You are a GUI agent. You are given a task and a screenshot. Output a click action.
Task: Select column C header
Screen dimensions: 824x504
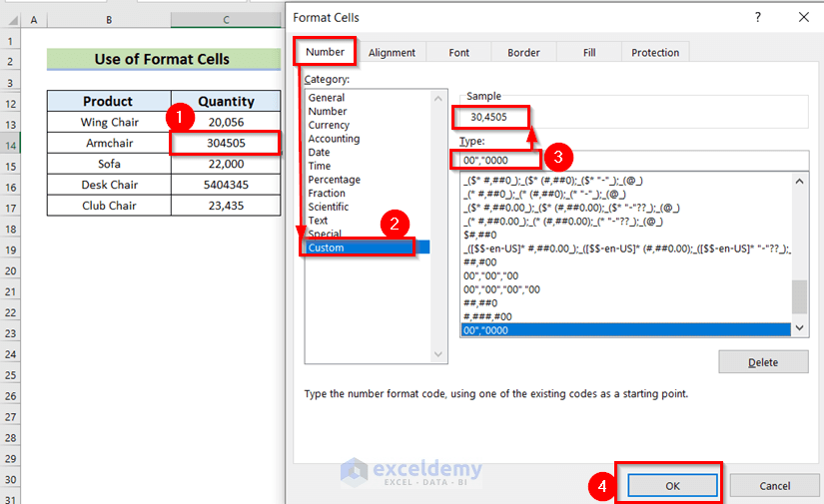pyautogui.click(x=226, y=20)
